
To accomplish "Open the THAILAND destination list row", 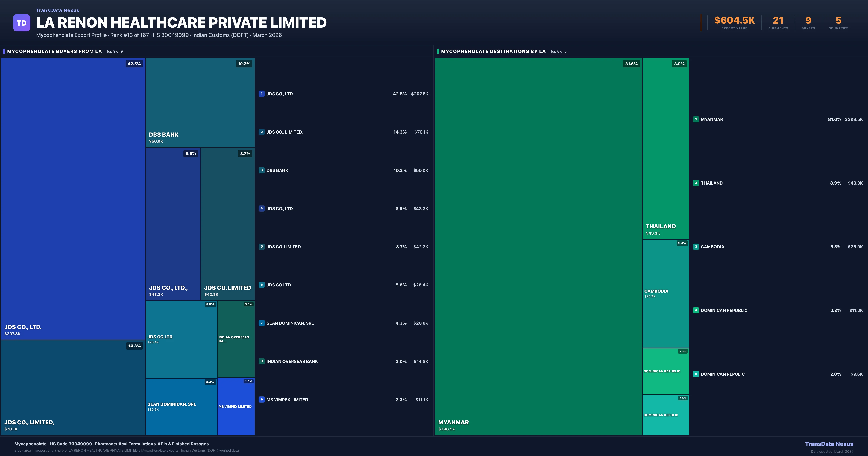I will pyautogui.click(x=778, y=183).
